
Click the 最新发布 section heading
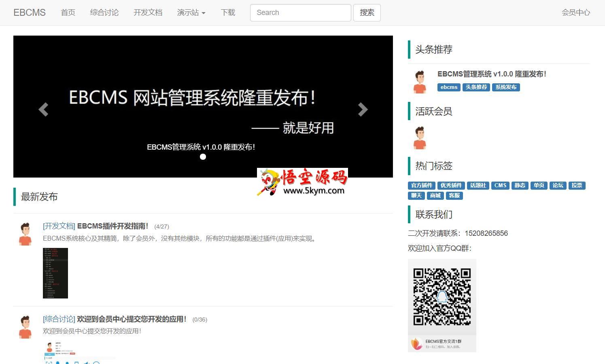coord(39,197)
